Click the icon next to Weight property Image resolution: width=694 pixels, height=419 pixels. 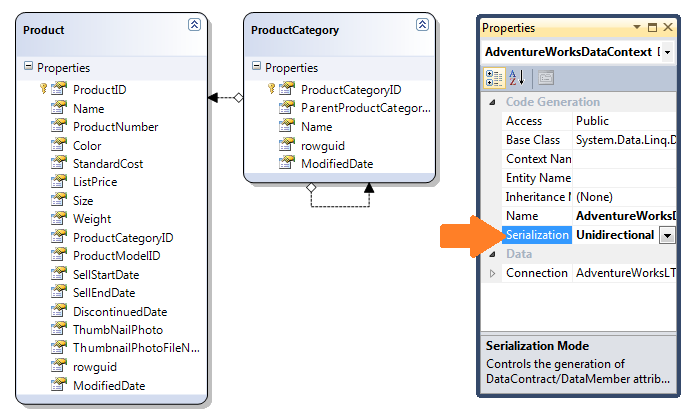59,219
